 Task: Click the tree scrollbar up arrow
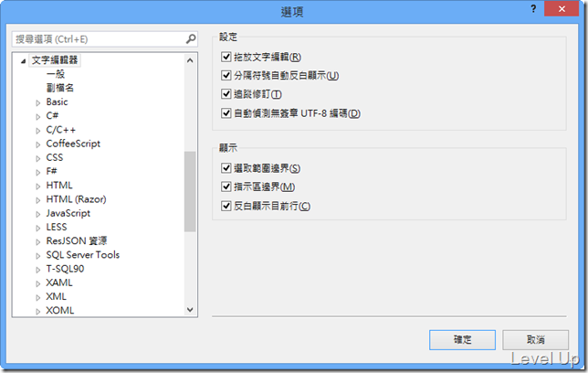coord(190,60)
